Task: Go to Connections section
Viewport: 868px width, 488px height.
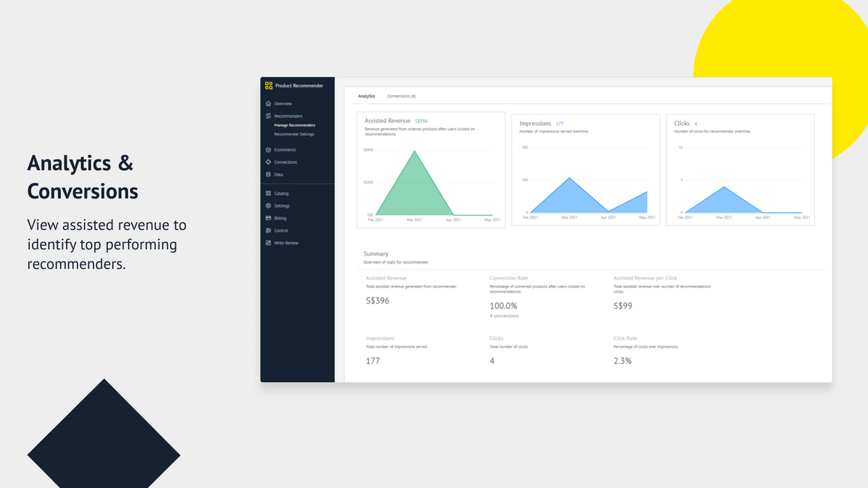Action: click(285, 162)
